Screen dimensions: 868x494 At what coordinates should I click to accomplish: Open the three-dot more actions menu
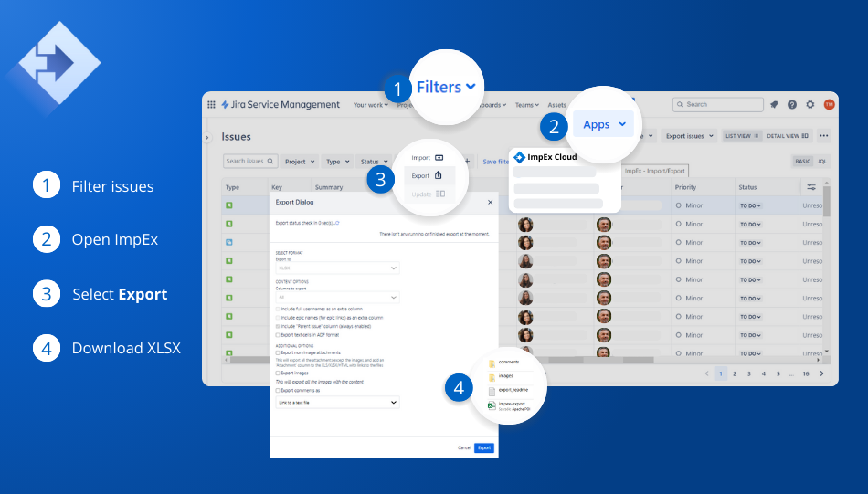click(x=824, y=136)
